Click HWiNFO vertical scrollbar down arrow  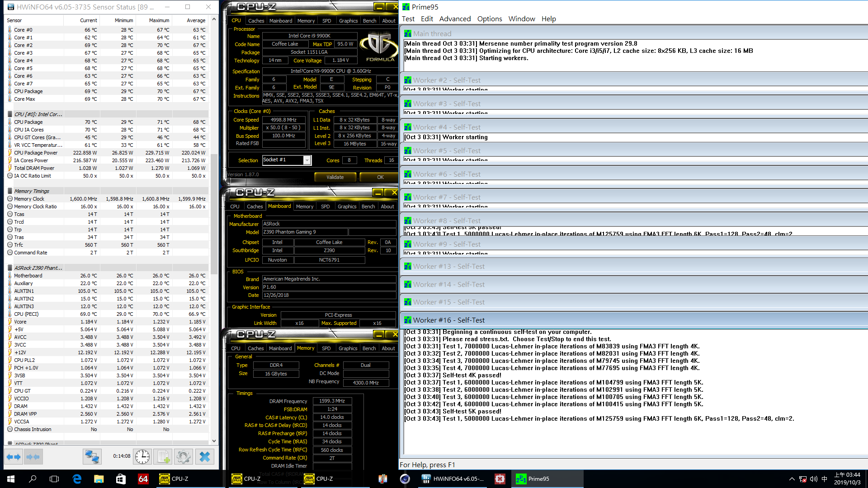214,441
